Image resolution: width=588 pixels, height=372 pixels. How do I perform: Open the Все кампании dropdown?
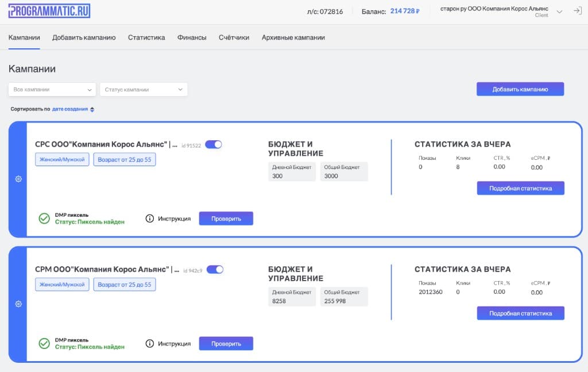tap(52, 89)
